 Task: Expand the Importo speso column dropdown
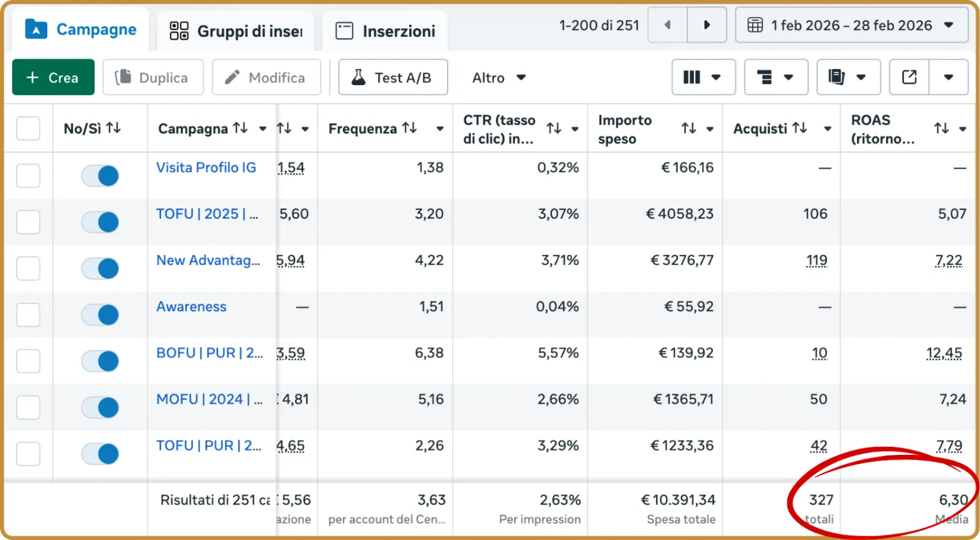click(x=710, y=129)
